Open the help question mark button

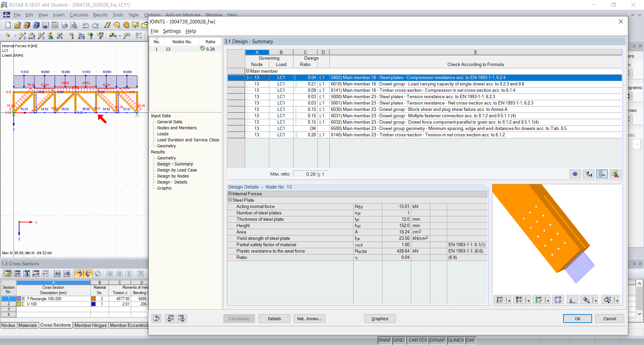tap(156, 319)
